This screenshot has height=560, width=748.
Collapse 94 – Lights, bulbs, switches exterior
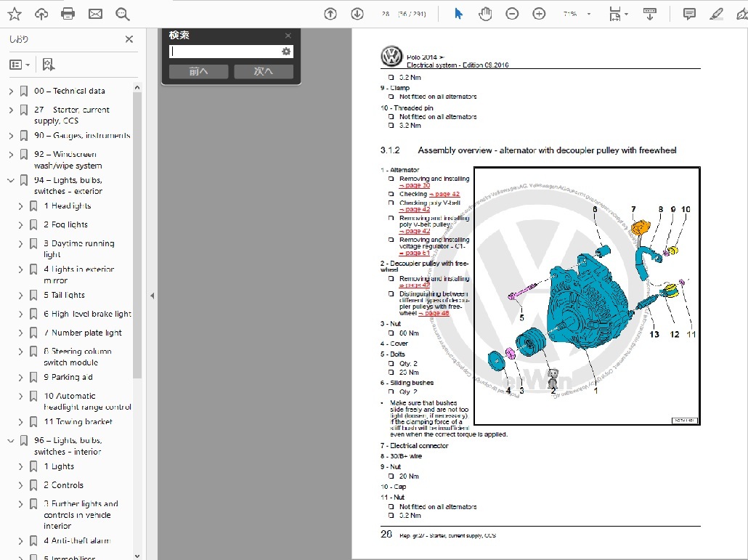[11, 180]
